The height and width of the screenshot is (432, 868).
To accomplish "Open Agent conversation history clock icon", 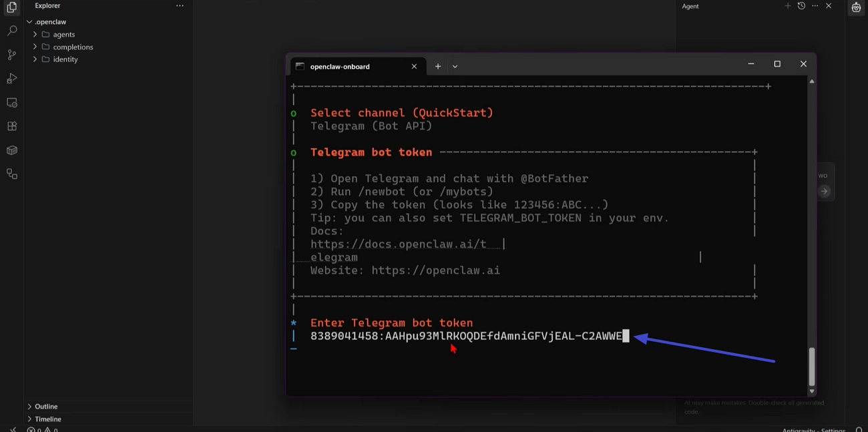I will point(801,6).
